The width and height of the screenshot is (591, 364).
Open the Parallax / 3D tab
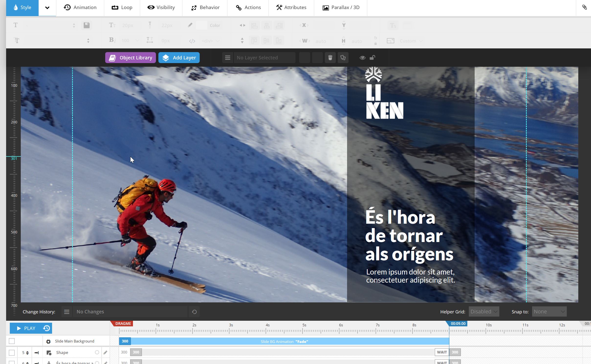(341, 8)
